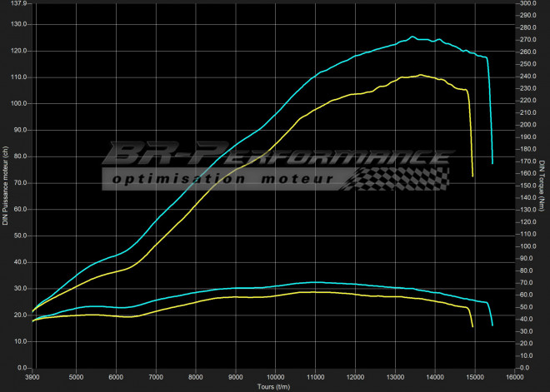Click the 11000 tick on the RPM axis
The image size is (550, 392).
click(x=315, y=376)
